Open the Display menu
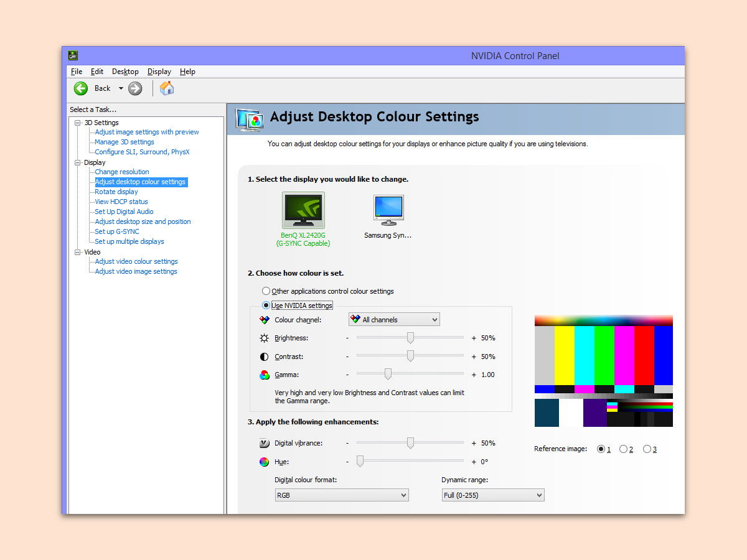Image resolution: width=747 pixels, height=560 pixels. point(159,72)
